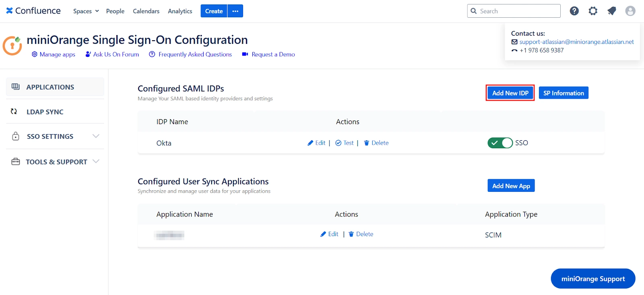The height and width of the screenshot is (295, 644).
Task: Click the SCIM application type cell
Action: (x=493, y=235)
